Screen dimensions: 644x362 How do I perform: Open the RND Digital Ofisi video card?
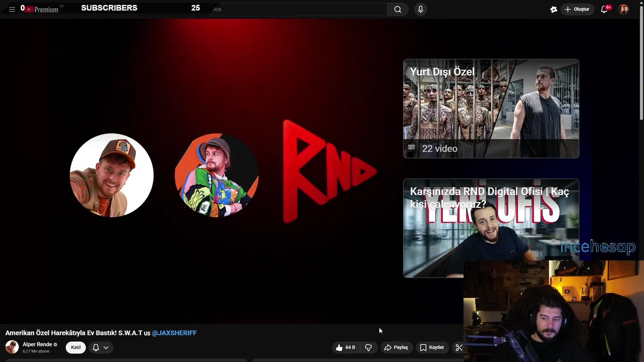491,228
